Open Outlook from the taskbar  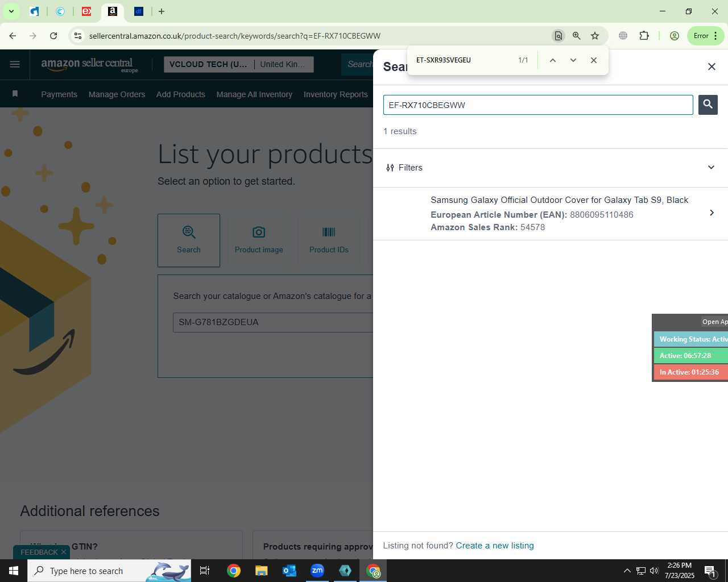coord(289,571)
